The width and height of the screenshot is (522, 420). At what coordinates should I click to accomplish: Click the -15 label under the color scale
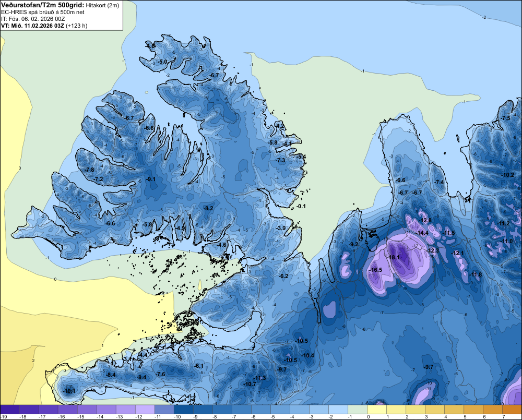click(x=80, y=417)
